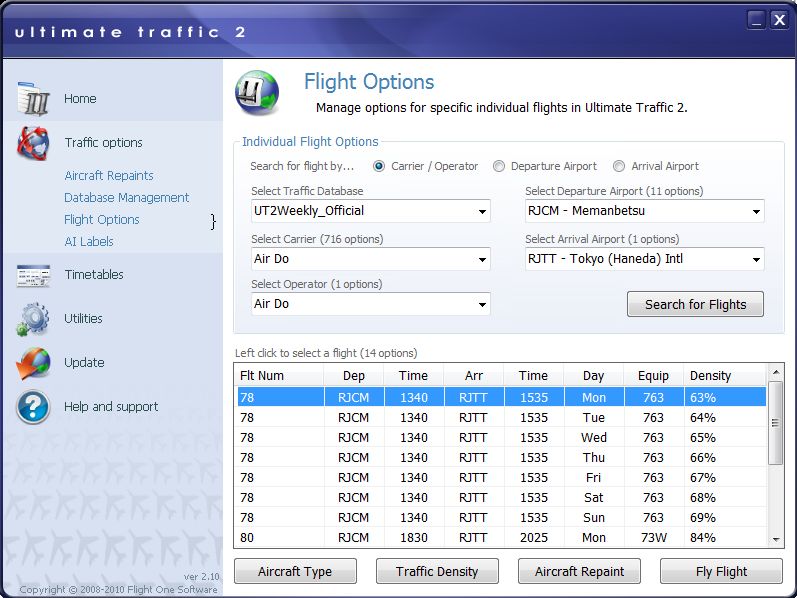Screen dimensions: 797x598
Task: Open the Utilities menu item
Action: (x=83, y=319)
